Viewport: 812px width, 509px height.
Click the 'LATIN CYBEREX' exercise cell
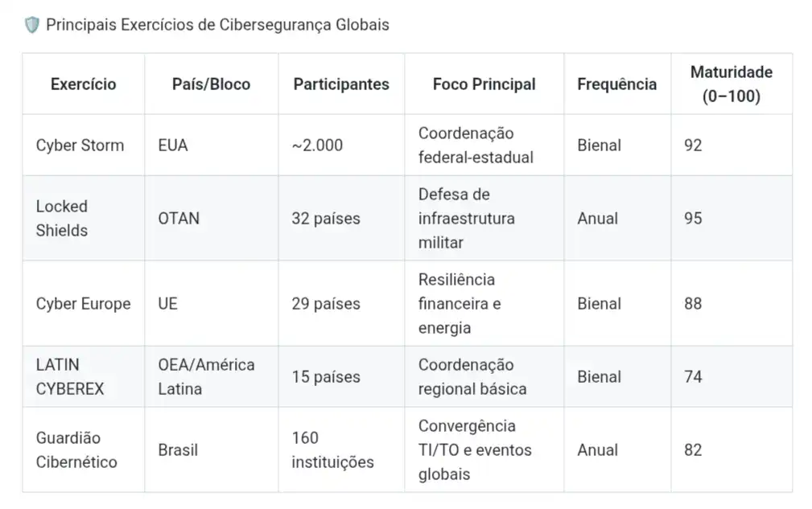point(70,377)
